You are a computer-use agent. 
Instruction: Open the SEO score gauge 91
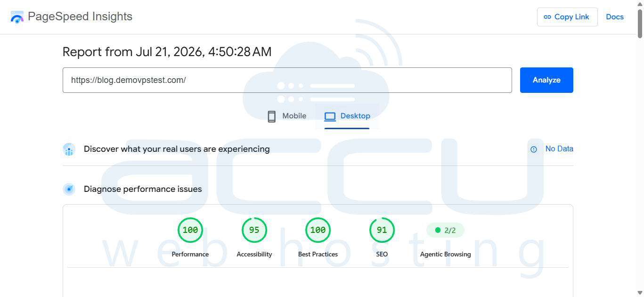click(x=382, y=230)
